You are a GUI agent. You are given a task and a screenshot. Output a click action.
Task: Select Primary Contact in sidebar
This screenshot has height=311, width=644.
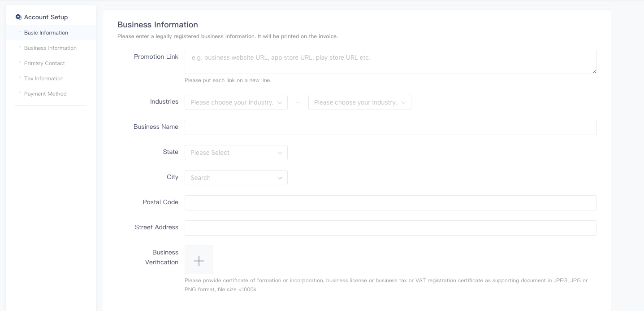click(x=44, y=63)
